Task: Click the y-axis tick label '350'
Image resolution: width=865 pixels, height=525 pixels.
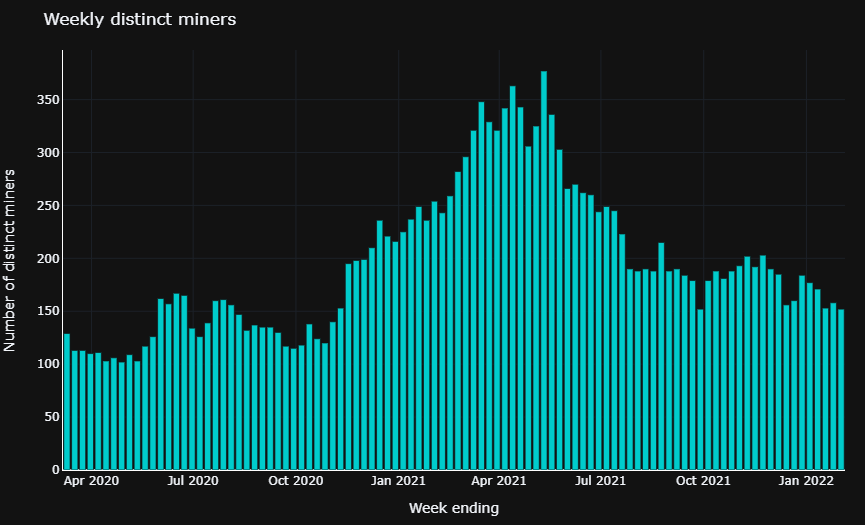Action: tap(48, 100)
